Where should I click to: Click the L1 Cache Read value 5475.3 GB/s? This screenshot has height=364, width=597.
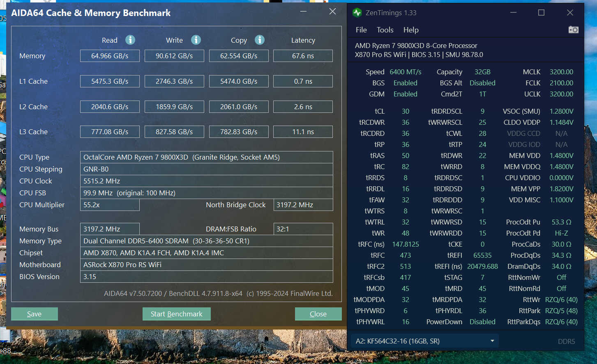pos(110,81)
